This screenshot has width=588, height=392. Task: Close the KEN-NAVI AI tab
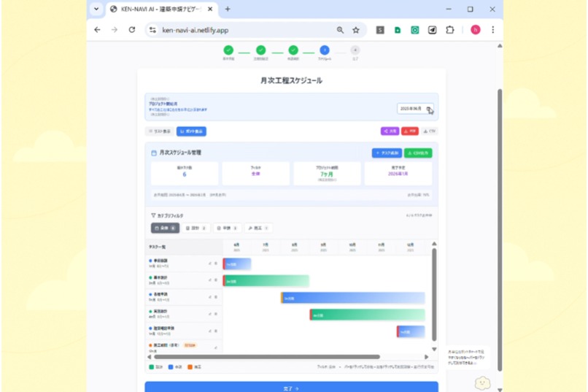(x=210, y=9)
